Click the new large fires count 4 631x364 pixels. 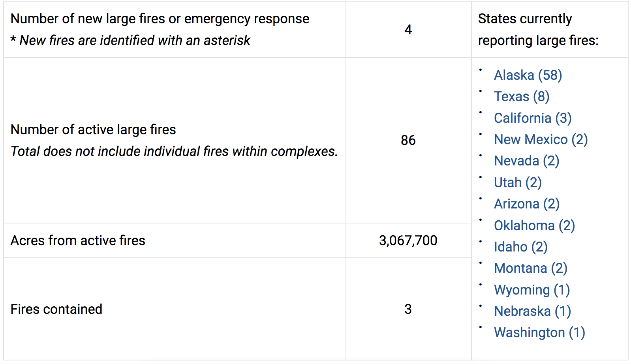pyautogui.click(x=408, y=30)
